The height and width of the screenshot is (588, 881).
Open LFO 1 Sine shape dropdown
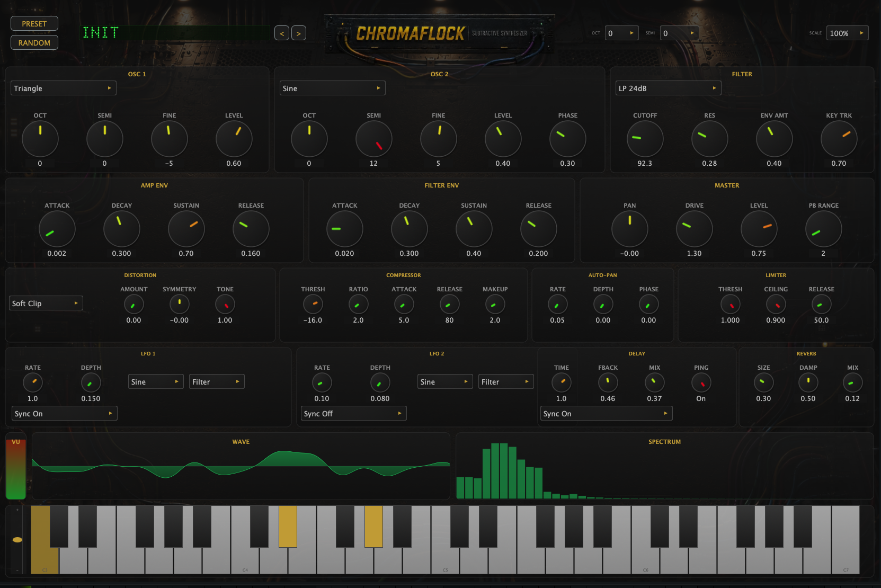(x=156, y=382)
